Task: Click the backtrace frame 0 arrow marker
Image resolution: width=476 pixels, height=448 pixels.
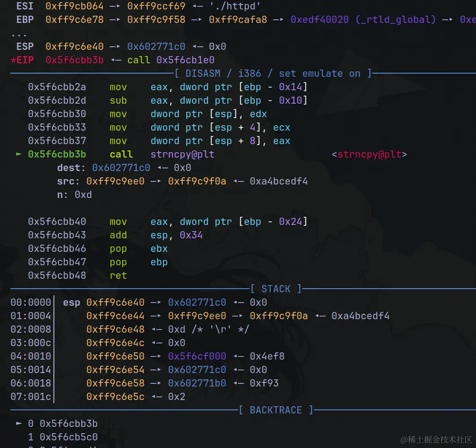Action: [19, 423]
